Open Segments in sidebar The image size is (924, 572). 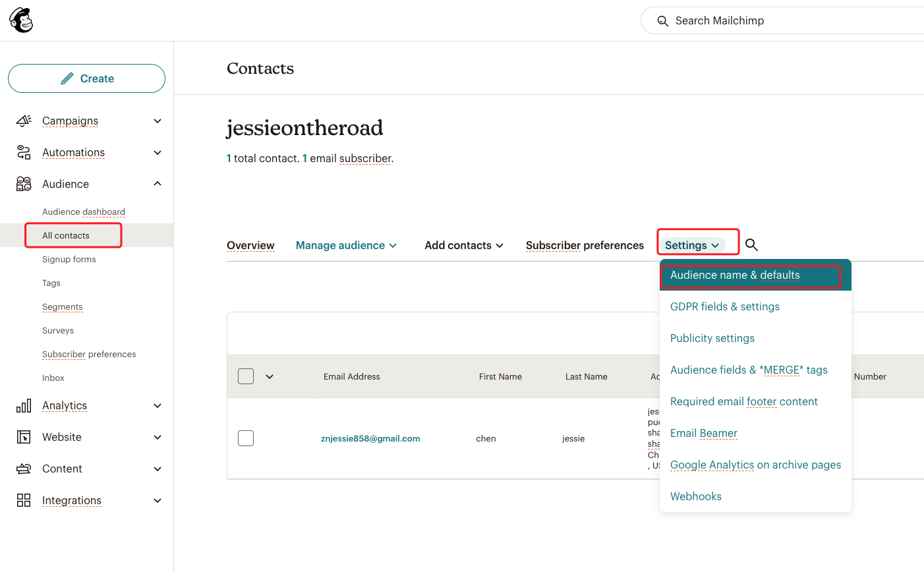(63, 306)
